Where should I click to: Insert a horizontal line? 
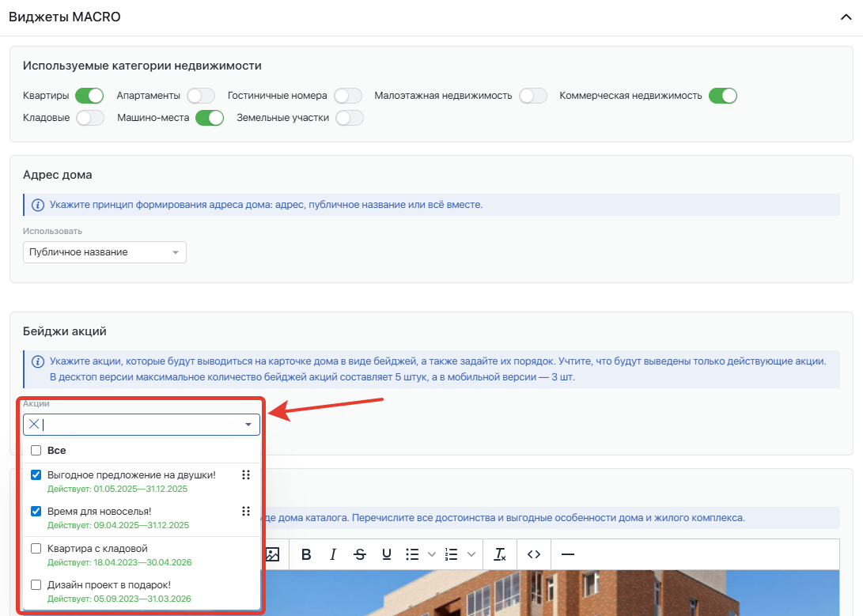click(x=567, y=554)
